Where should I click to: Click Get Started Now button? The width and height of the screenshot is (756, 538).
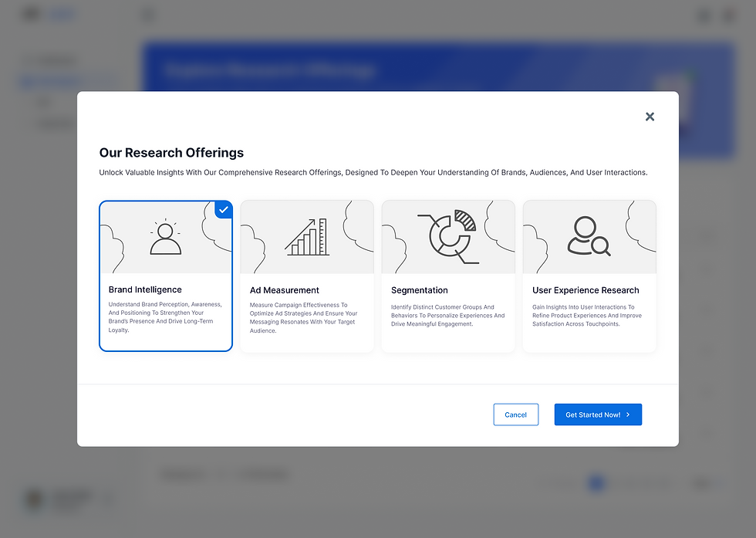[598, 414]
